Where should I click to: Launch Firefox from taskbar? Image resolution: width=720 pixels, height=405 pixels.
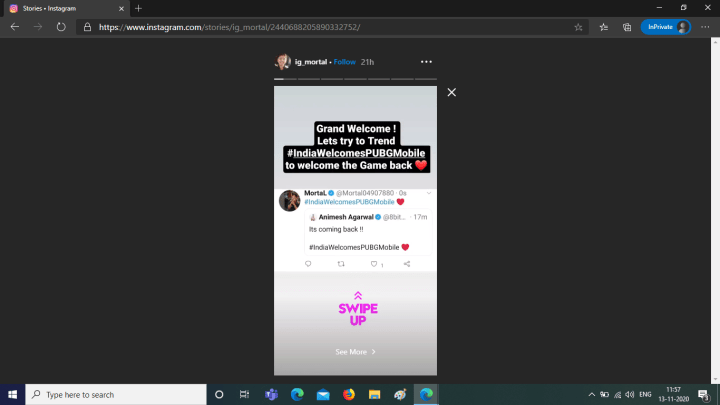pyautogui.click(x=349, y=394)
